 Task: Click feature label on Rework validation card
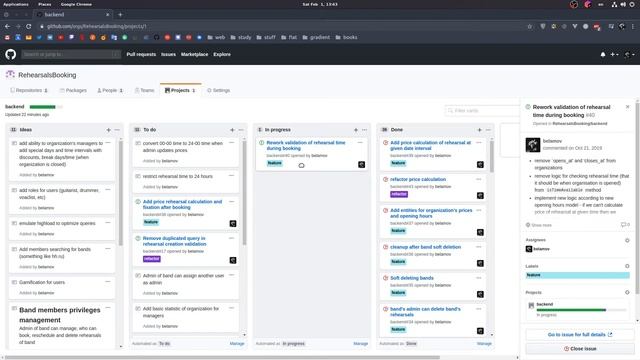(x=274, y=163)
